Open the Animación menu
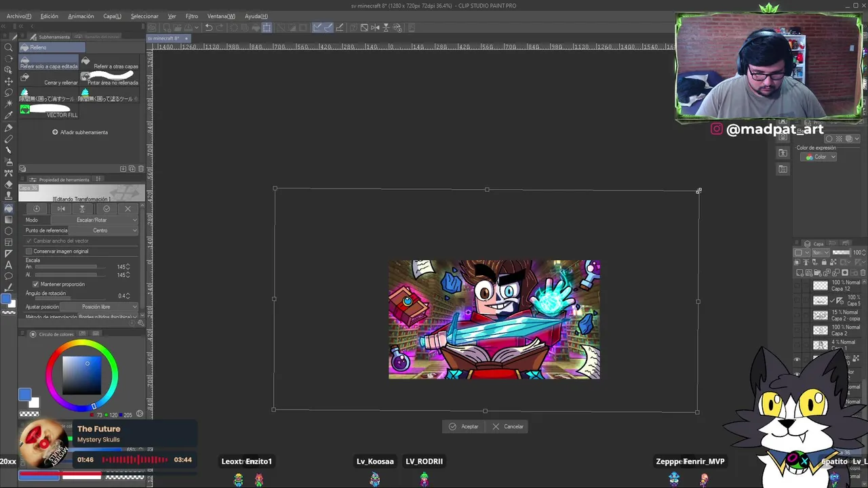Viewport: 868px width, 488px height. click(x=81, y=16)
